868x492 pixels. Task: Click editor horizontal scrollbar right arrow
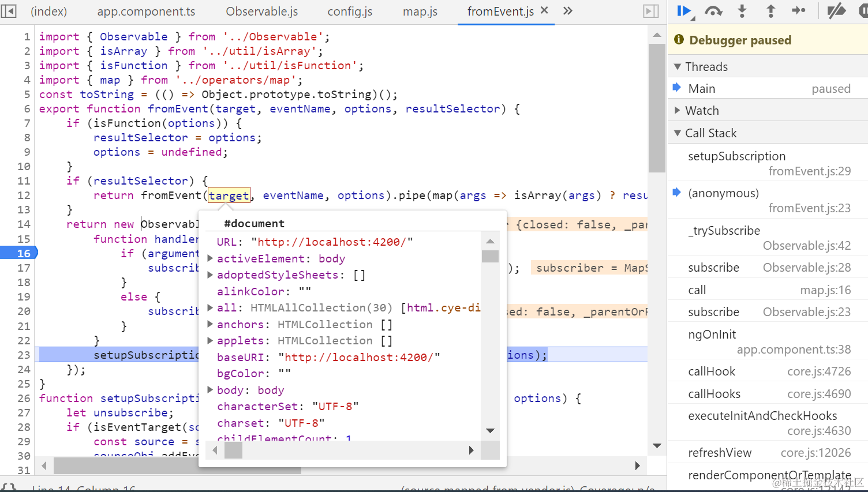tap(638, 465)
